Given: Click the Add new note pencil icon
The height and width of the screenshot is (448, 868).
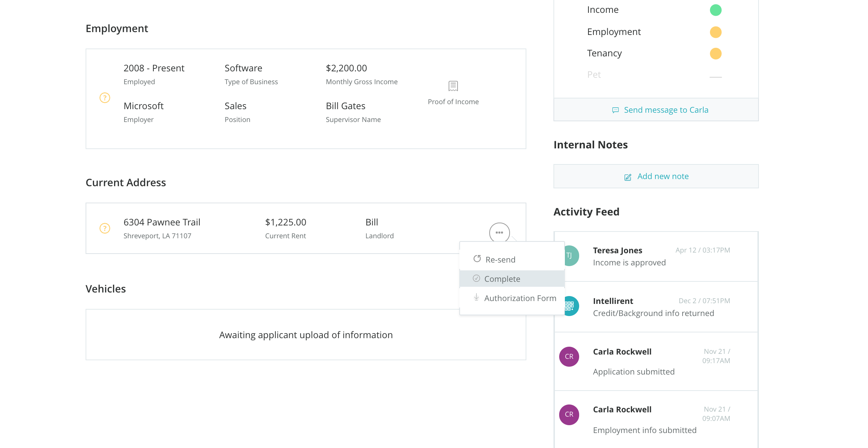Looking at the screenshot, I should tap(628, 177).
